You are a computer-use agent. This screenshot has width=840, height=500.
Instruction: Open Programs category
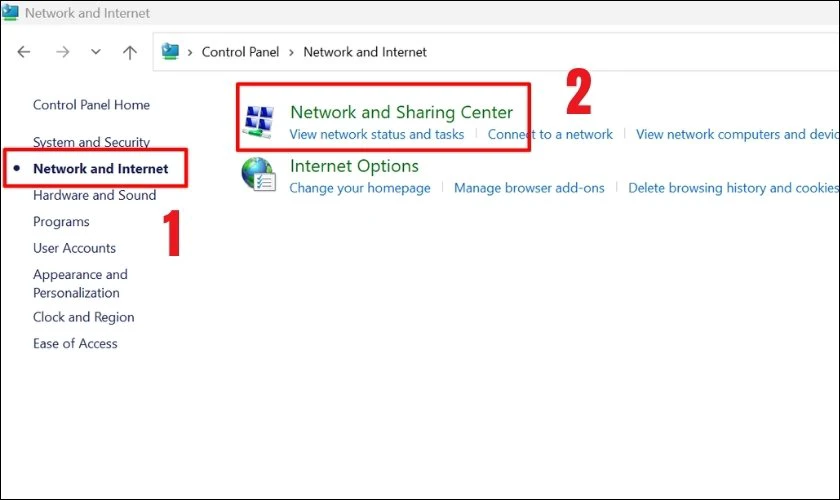[x=61, y=222]
